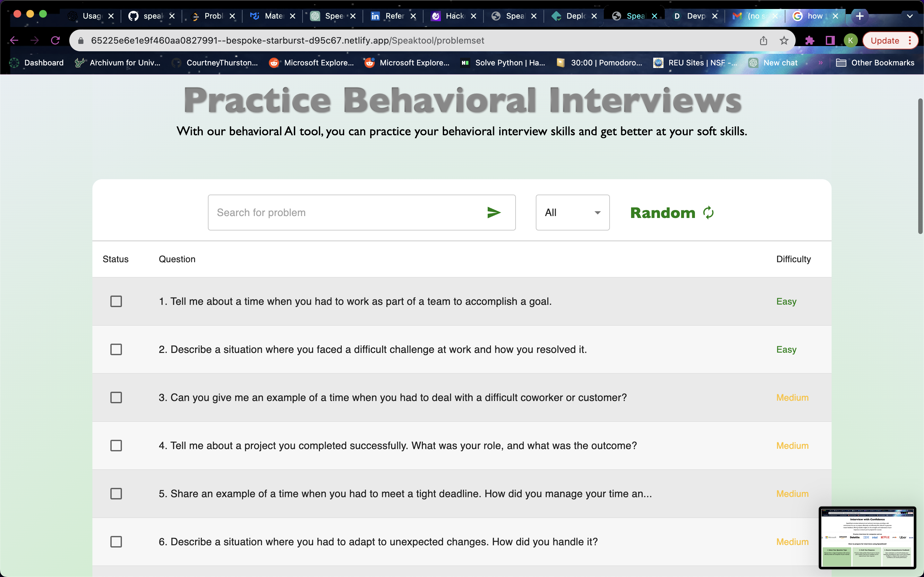Click the share page icon
This screenshot has height=577, width=924.
(x=763, y=40)
